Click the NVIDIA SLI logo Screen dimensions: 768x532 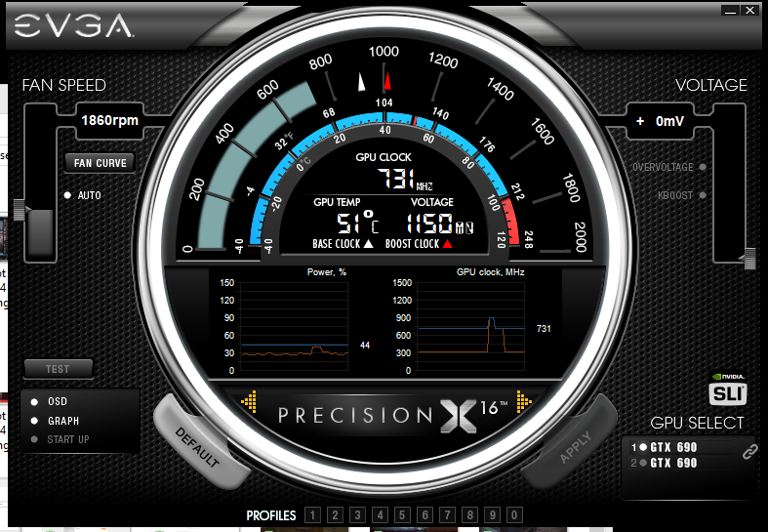728,389
